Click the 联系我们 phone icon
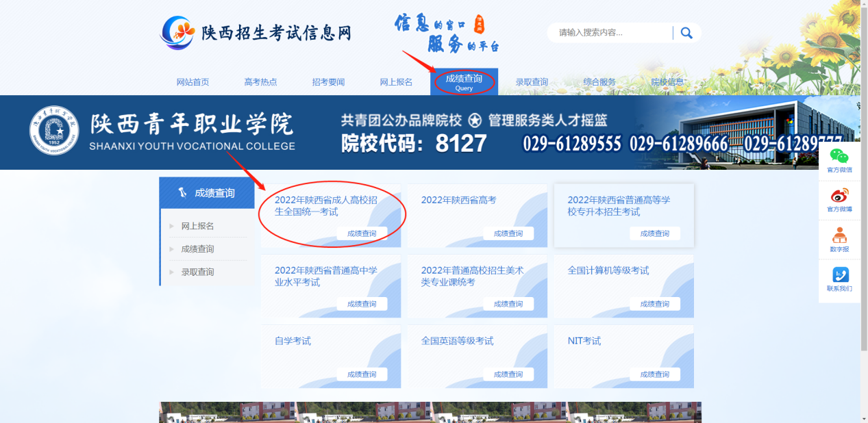868x423 pixels. 839,279
